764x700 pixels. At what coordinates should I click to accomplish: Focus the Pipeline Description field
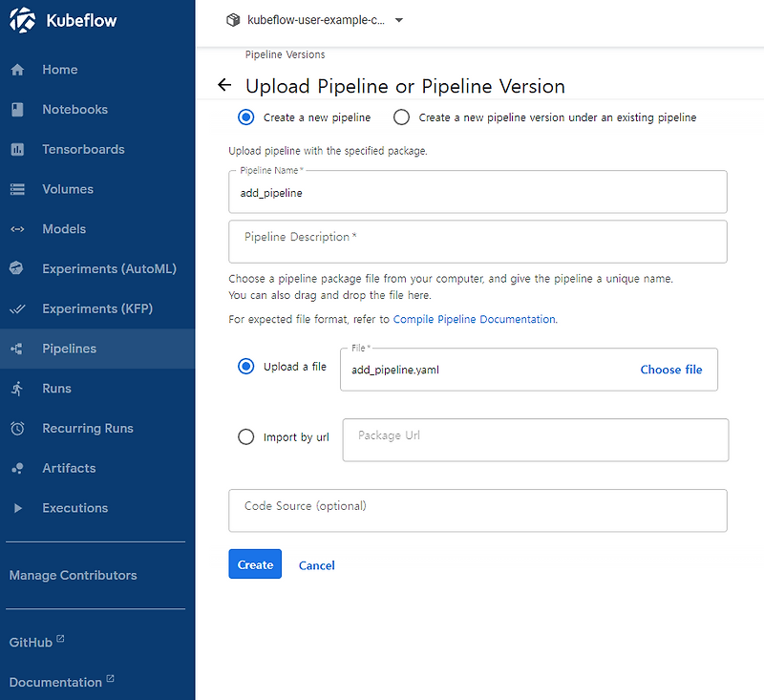tap(477, 242)
